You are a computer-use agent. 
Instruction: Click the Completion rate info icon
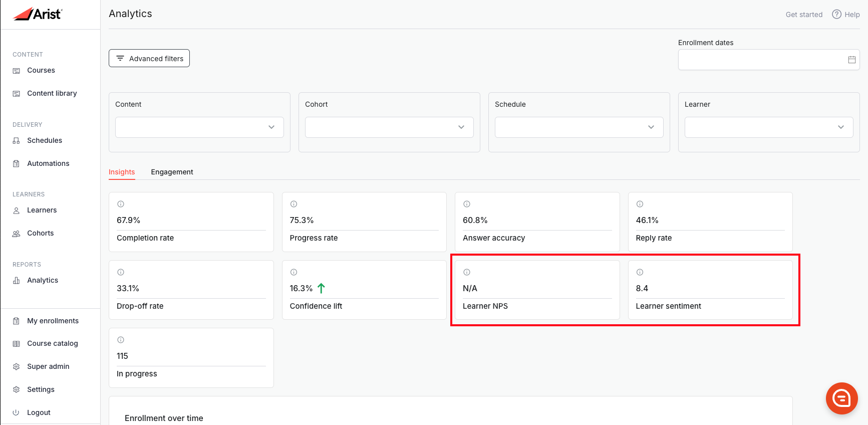(x=121, y=204)
